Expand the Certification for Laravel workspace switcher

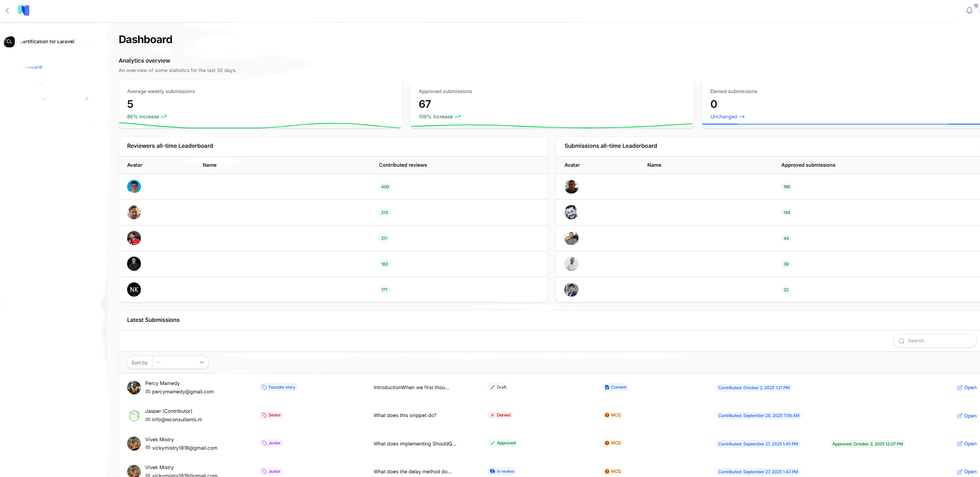(x=87, y=42)
